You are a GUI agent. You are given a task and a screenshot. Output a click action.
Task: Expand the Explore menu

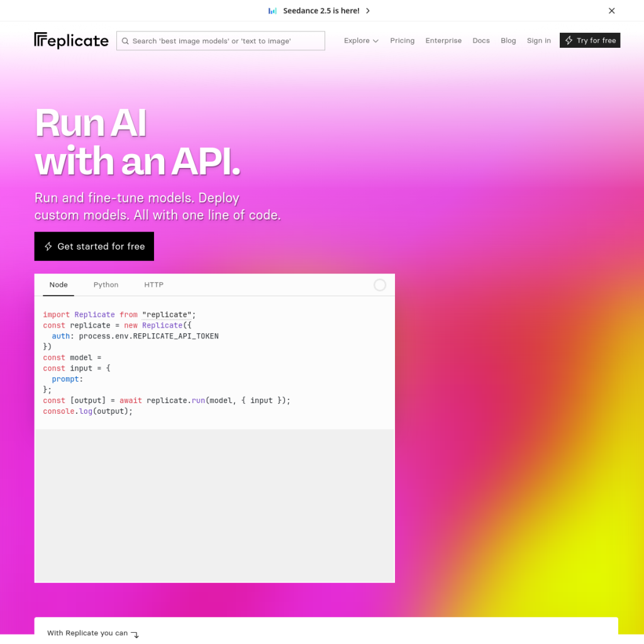(x=361, y=41)
